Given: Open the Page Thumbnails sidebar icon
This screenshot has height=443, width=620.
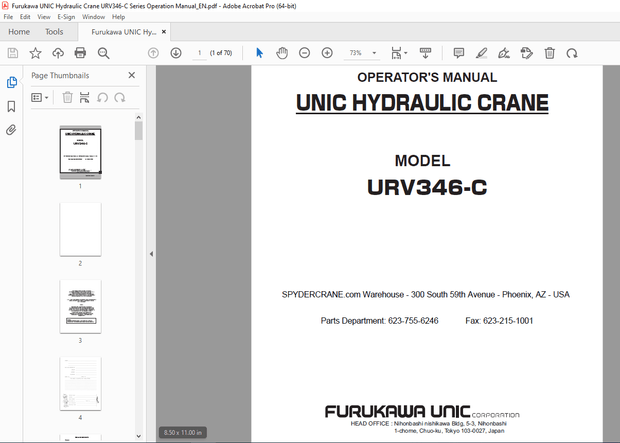Looking at the screenshot, I should (11, 82).
